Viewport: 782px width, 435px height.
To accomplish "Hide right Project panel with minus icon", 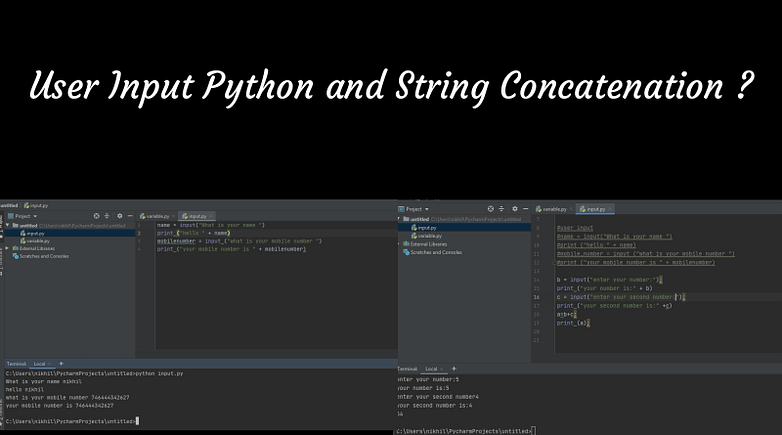I will (525, 209).
